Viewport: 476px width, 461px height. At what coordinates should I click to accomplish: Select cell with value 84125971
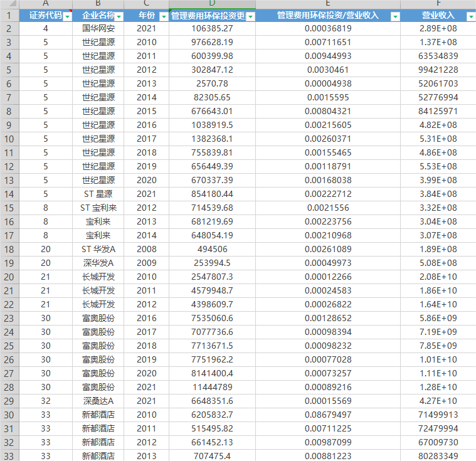point(438,112)
